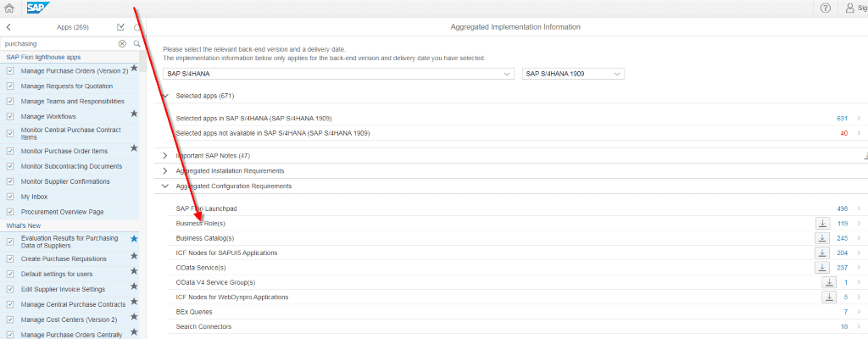Image resolution: width=868 pixels, height=339 pixels.
Task: Expand Aggregated Installation Requirements section
Action: click(164, 171)
